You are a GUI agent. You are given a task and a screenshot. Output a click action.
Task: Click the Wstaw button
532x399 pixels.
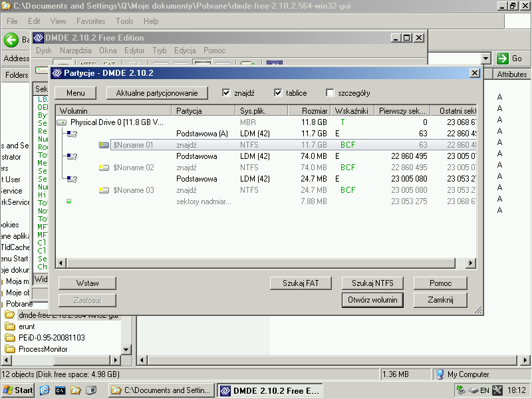[88, 283]
